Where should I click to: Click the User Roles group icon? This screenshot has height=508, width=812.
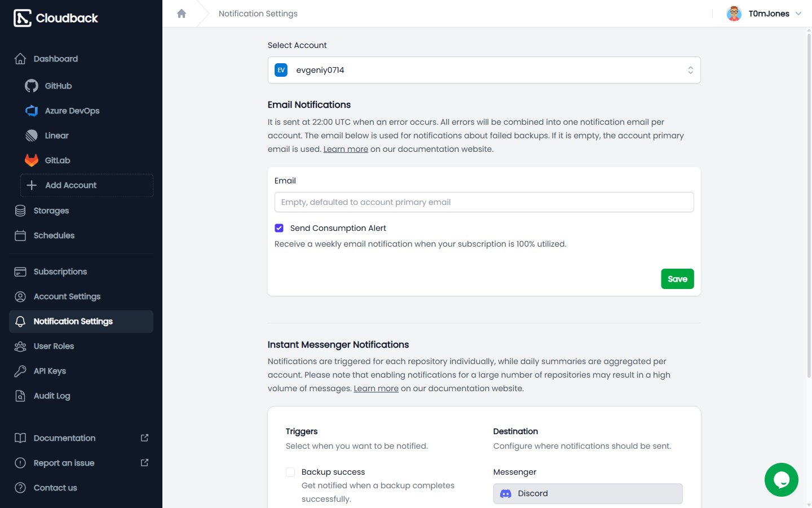[x=20, y=346]
